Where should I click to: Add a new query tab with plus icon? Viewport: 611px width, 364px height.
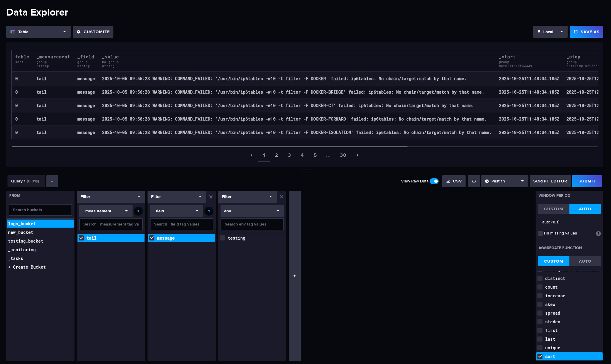[52, 181]
